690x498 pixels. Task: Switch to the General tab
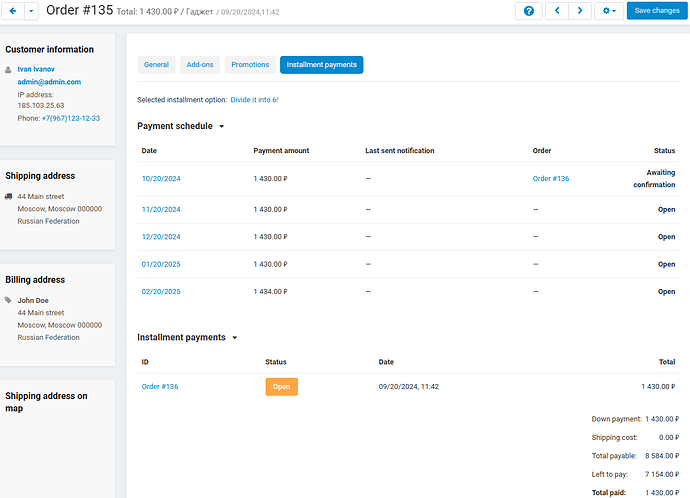point(156,65)
